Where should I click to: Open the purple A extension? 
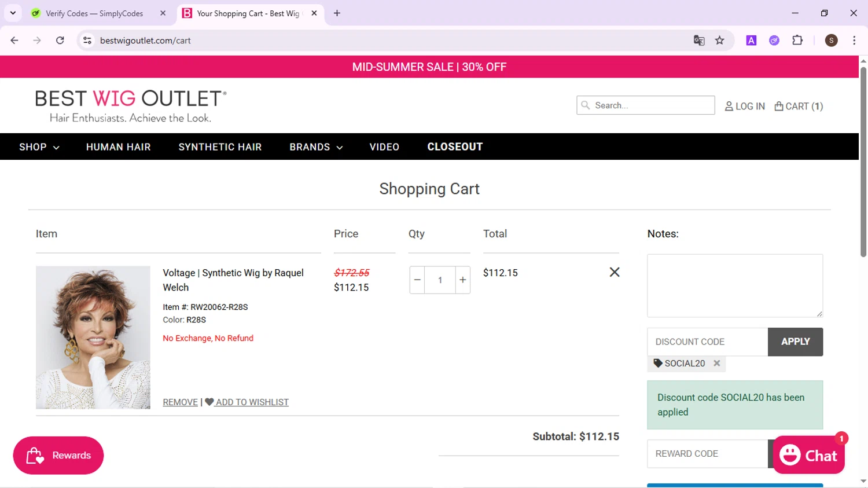click(x=751, y=41)
